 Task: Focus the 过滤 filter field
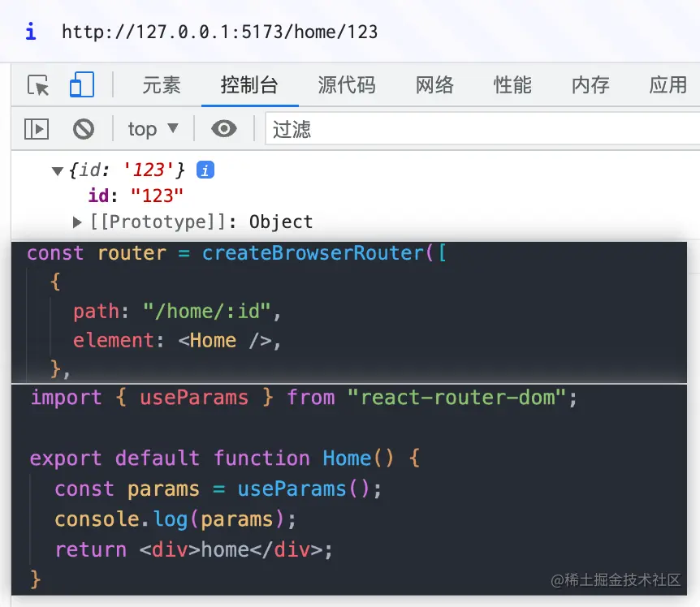[x=482, y=129]
